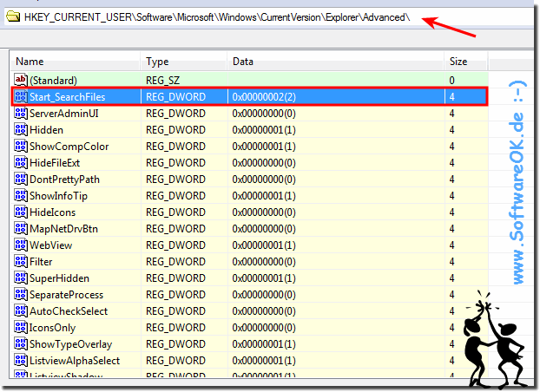Viewport: 540px width, 392px height.
Task: Click DWORD icon beside ShowCompColor
Action: click(21, 147)
